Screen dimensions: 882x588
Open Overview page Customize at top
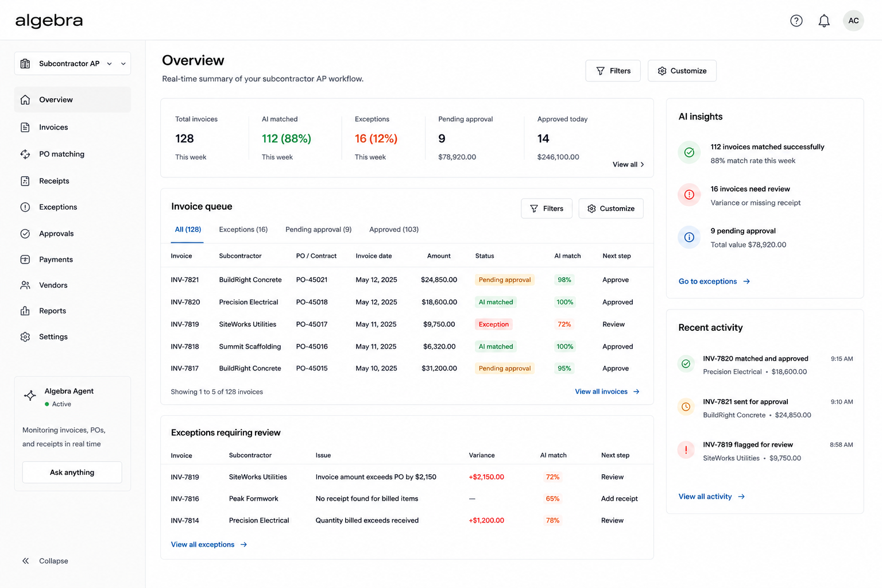[x=682, y=71]
